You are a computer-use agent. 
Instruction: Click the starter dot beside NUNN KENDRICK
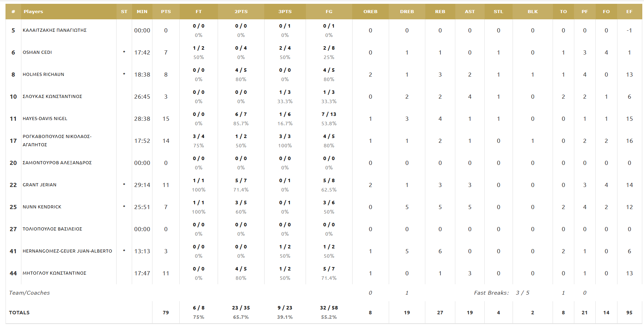124,207
